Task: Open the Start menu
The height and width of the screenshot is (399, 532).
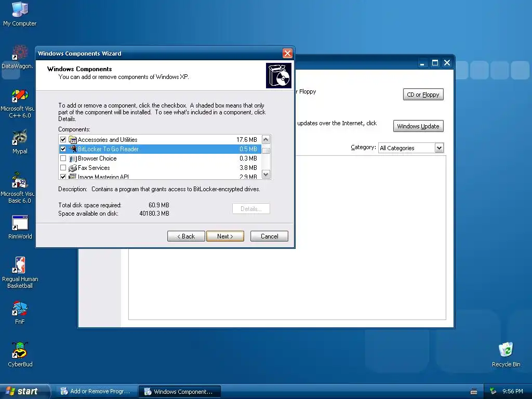Action: coord(25,391)
